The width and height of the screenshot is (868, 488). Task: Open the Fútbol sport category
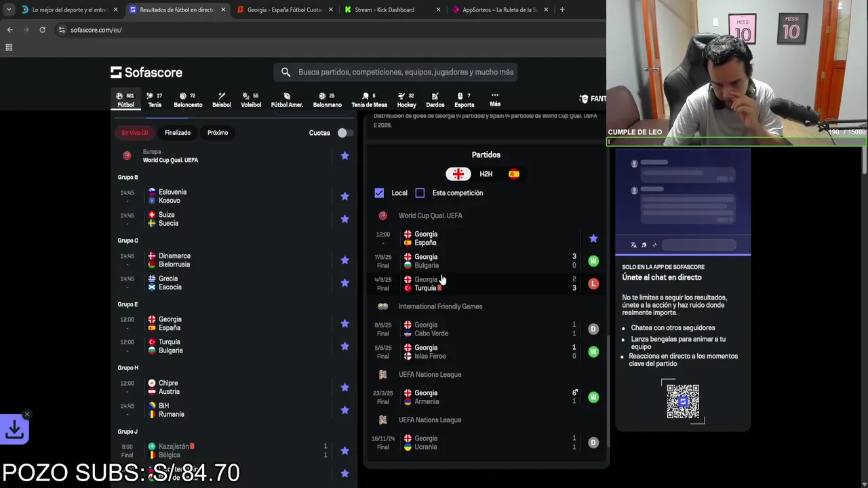[x=125, y=100]
